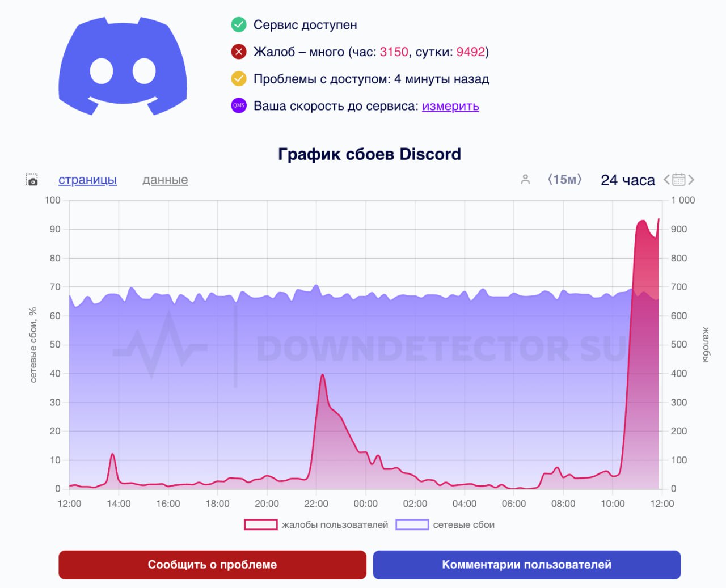Click the green service-available checkmark icon
726x588 pixels.
click(239, 25)
